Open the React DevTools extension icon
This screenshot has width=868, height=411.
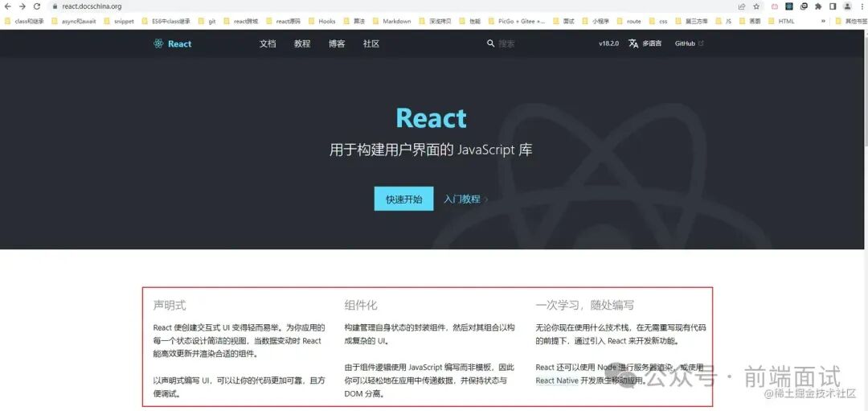[x=789, y=6]
